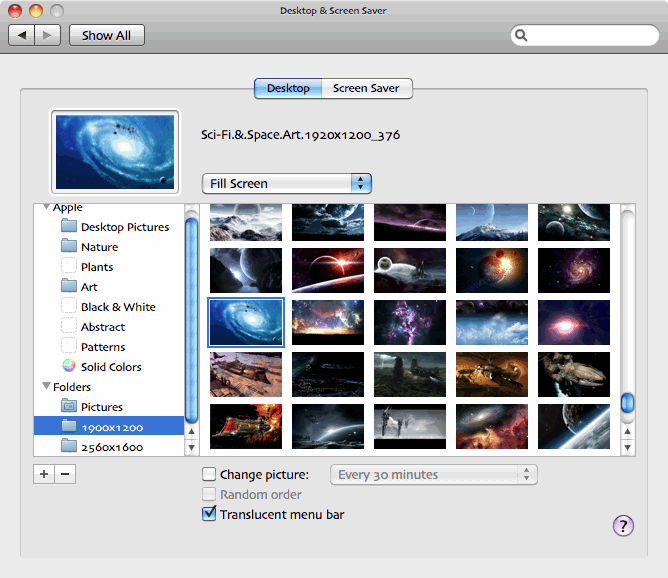The width and height of the screenshot is (668, 578).
Task: Click the magnifying glass search icon
Action: 521,35
